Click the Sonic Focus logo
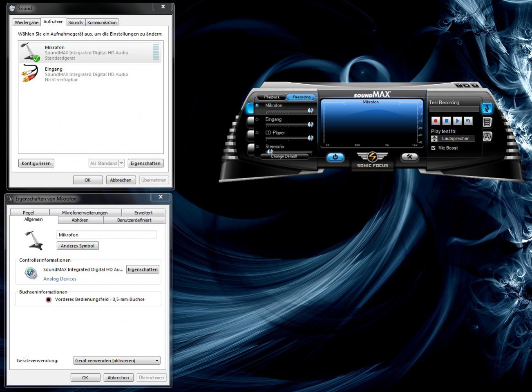The image size is (532, 392). pos(372,160)
